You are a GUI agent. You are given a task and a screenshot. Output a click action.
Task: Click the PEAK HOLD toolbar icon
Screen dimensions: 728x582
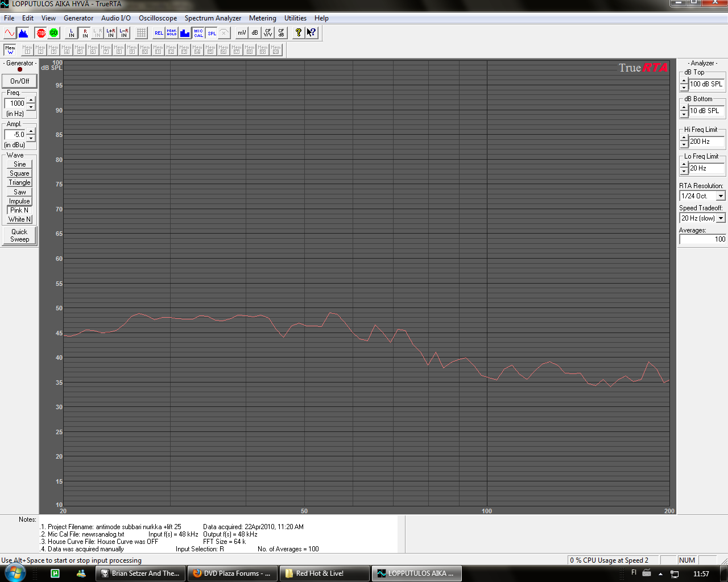[172, 33]
